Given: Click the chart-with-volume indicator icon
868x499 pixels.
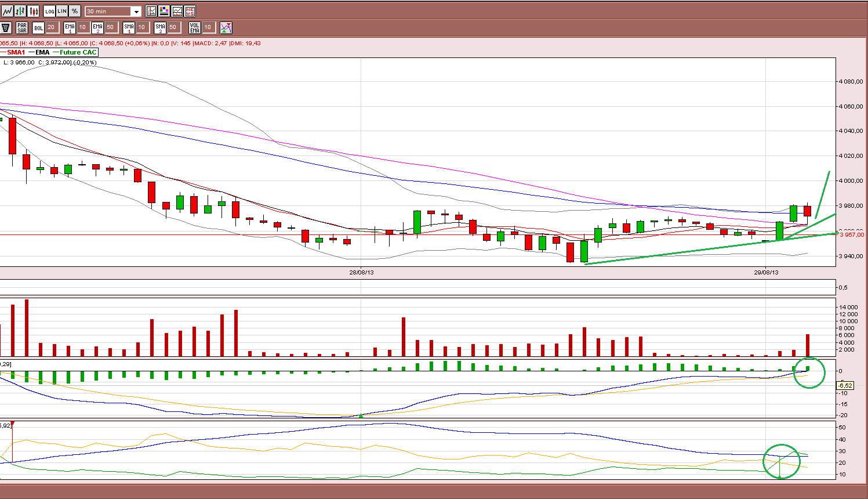Looking at the screenshot, I should tap(151, 11).
